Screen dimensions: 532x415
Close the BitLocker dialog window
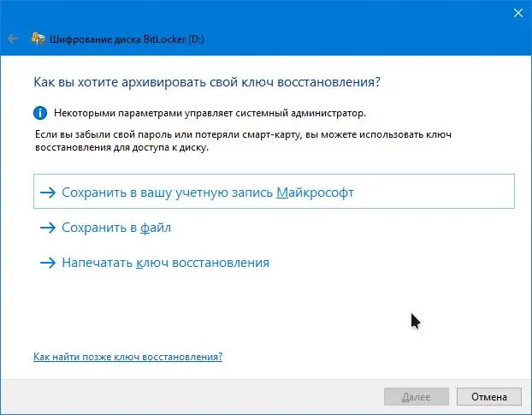(x=518, y=13)
